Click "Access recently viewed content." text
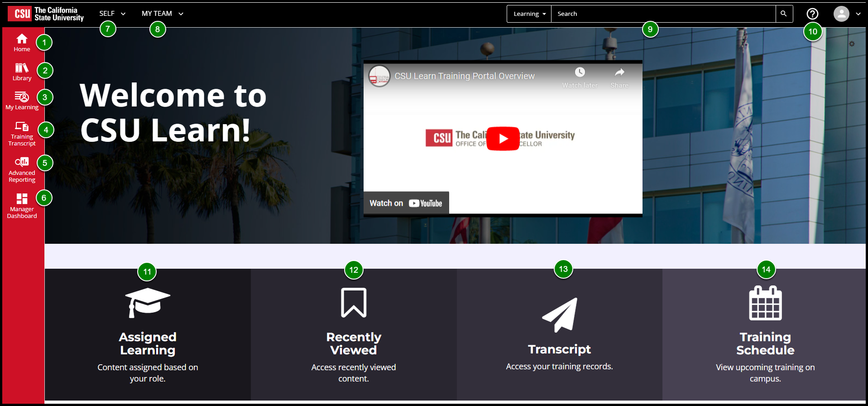The height and width of the screenshot is (406, 868). point(354,373)
